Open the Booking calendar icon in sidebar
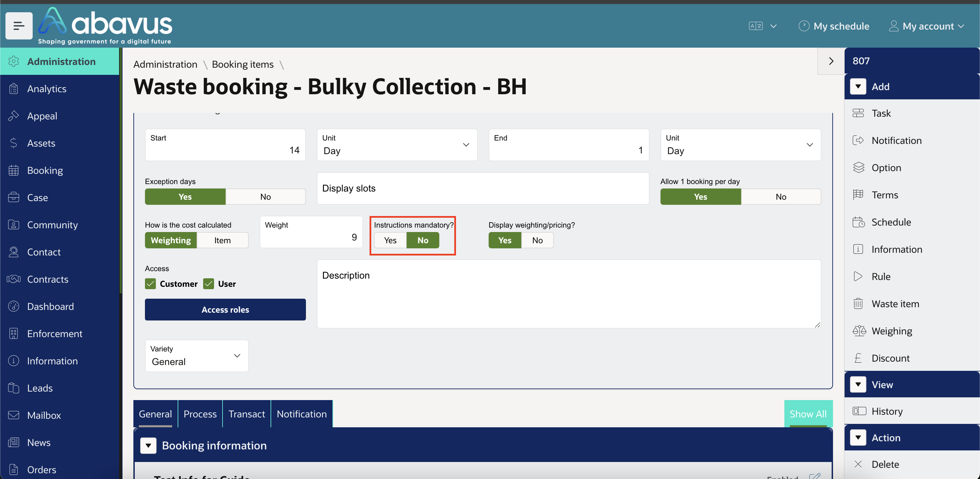Screen dimensions: 980x479 tap(14, 170)
